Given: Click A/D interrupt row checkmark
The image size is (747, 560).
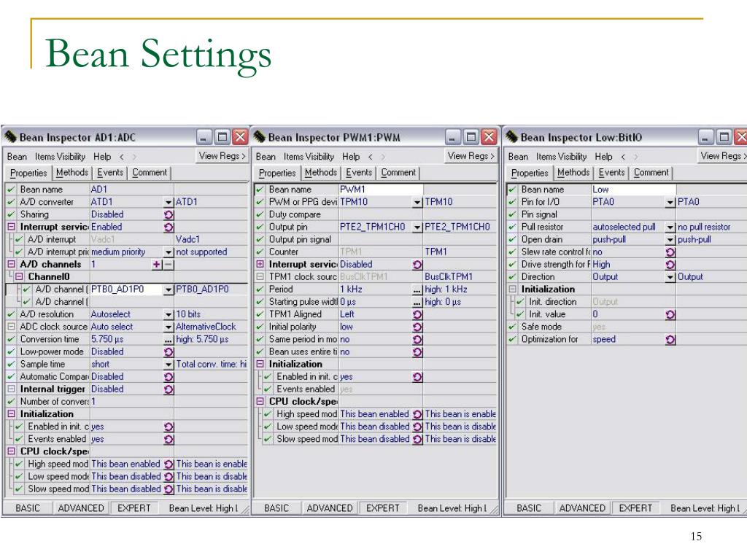Looking at the screenshot, I should click(18, 239).
